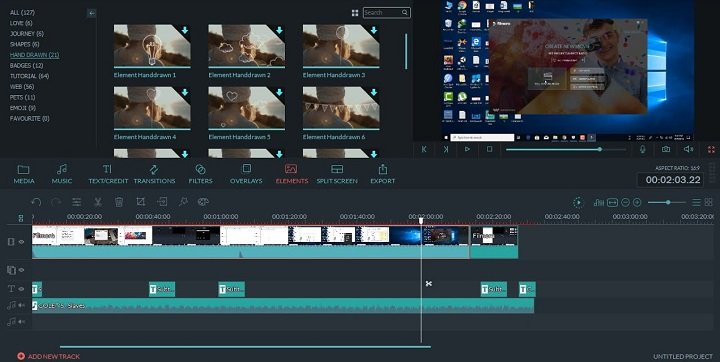Select the Element Handdrawn 2 thumbnail
The image size is (720, 362).
pos(247,46)
